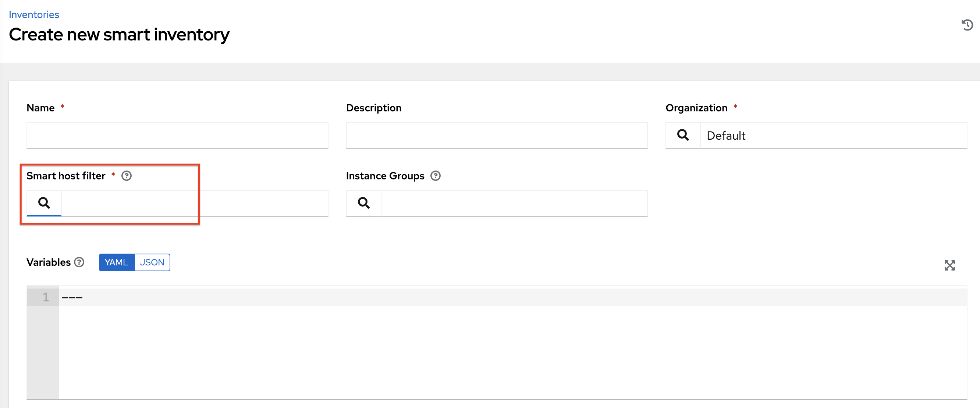
Task: Keep Variables format as YAML
Action: [116, 262]
